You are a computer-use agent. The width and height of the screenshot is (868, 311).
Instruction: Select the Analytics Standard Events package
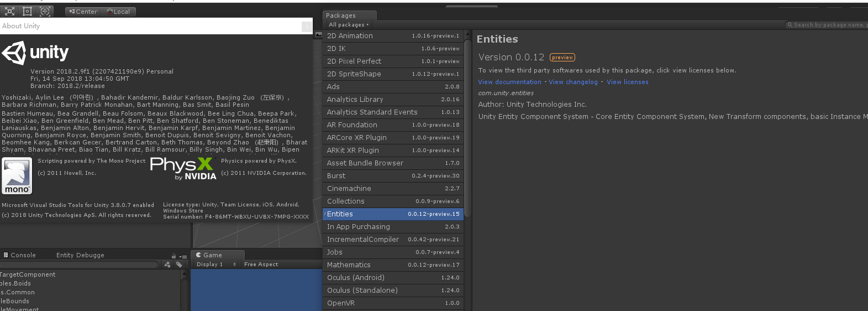coord(393,112)
